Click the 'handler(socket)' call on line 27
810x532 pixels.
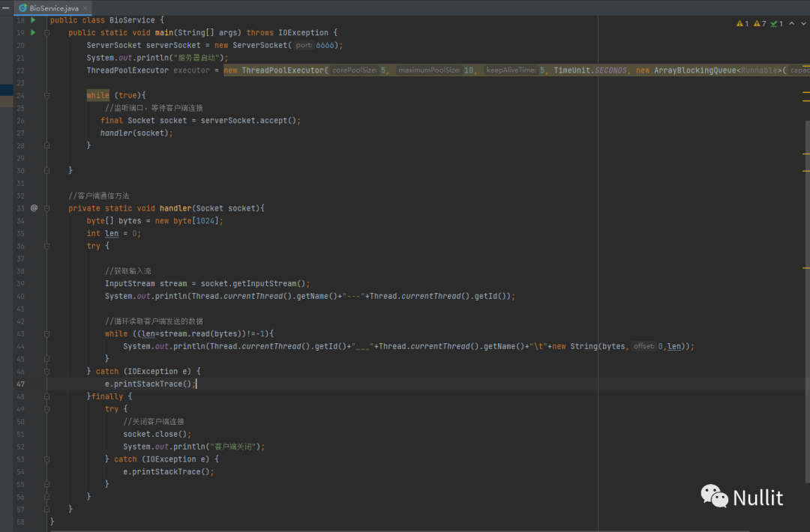tap(134, 133)
